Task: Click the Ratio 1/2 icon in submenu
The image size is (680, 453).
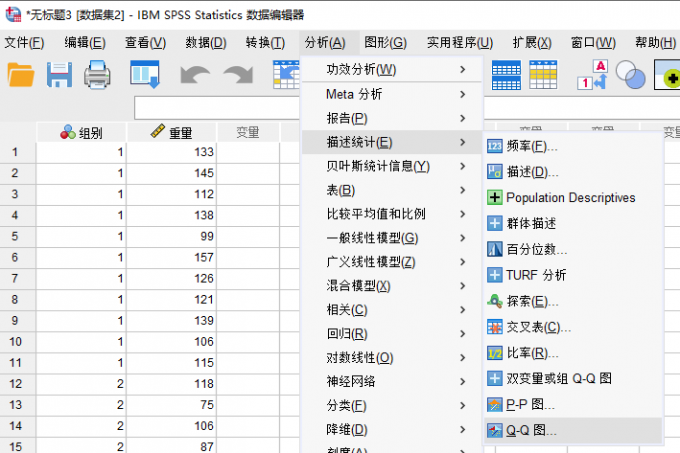Action: click(x=494, y=353)
